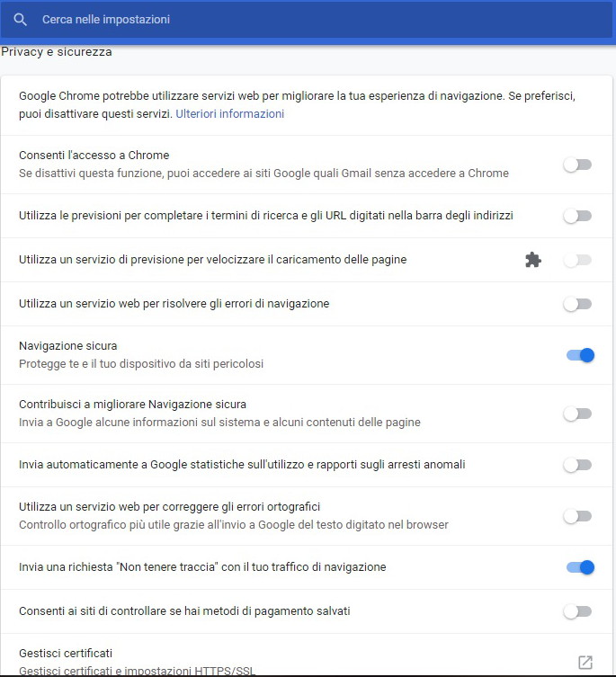
Task: Toggle the page-load prediction service switch
Action: (x=577, y=260)
